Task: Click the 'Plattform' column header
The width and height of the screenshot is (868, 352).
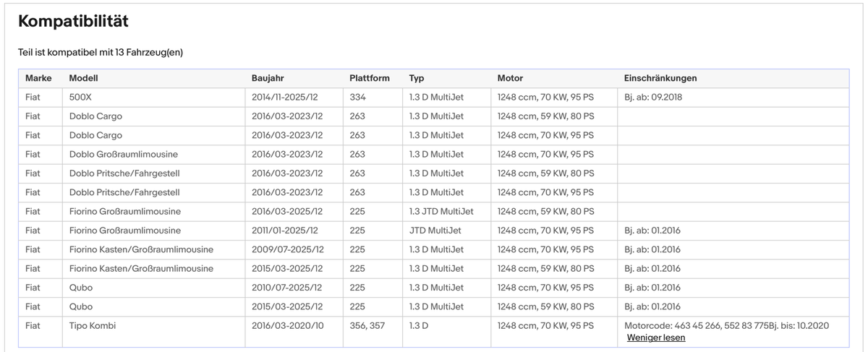Action: [370, 78]
